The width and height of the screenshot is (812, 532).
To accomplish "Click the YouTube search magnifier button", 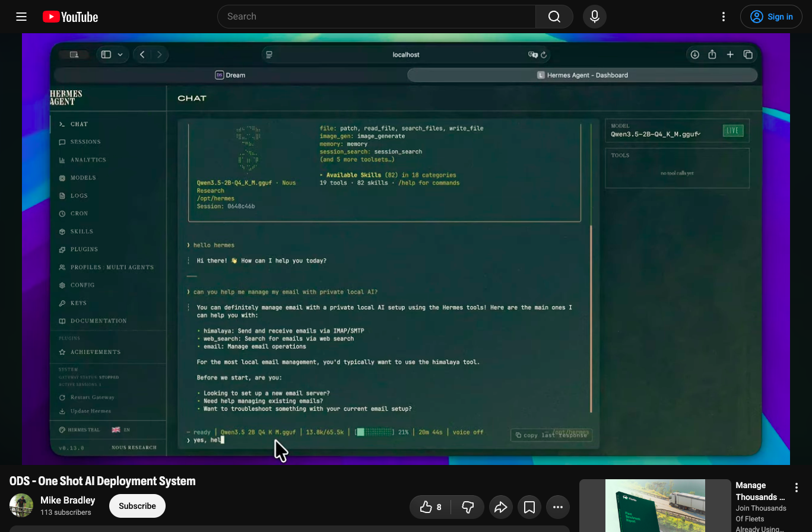I will [554, 17].
